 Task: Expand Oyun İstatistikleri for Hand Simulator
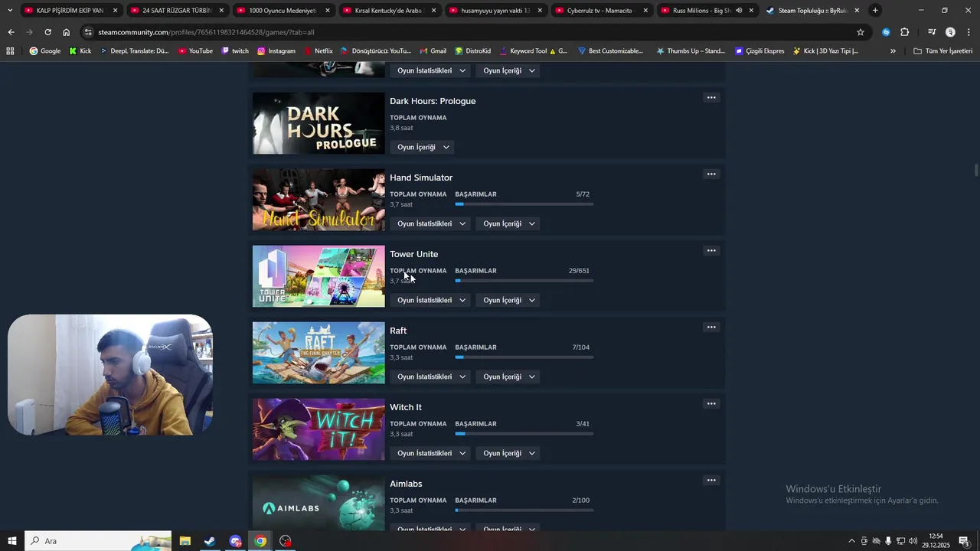[x=432, y=223]
